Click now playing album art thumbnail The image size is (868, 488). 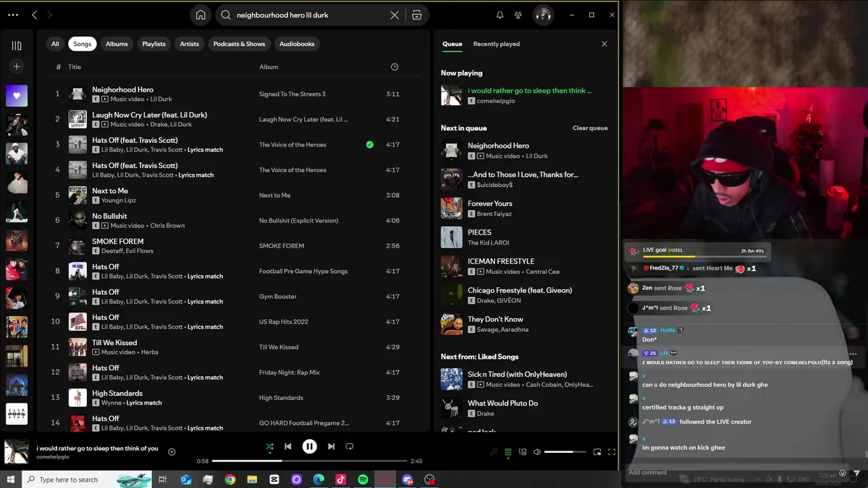click(x=17, y=452)
